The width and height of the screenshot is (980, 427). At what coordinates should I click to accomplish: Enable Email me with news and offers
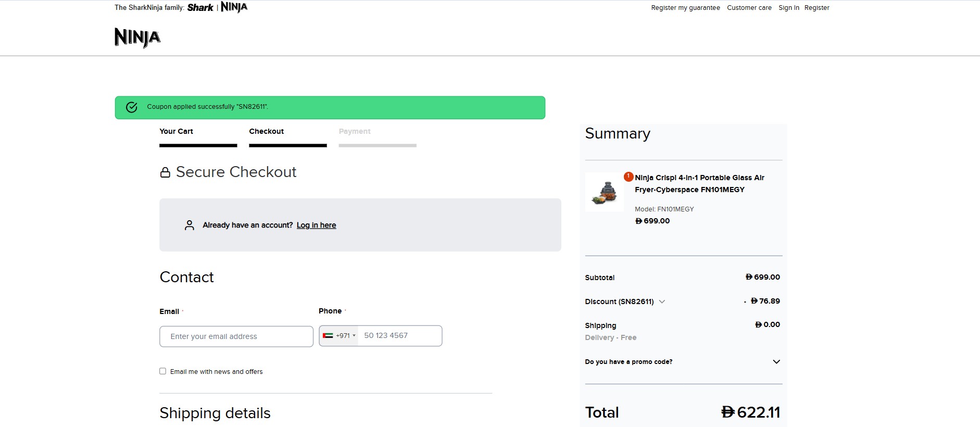(163, 371)
